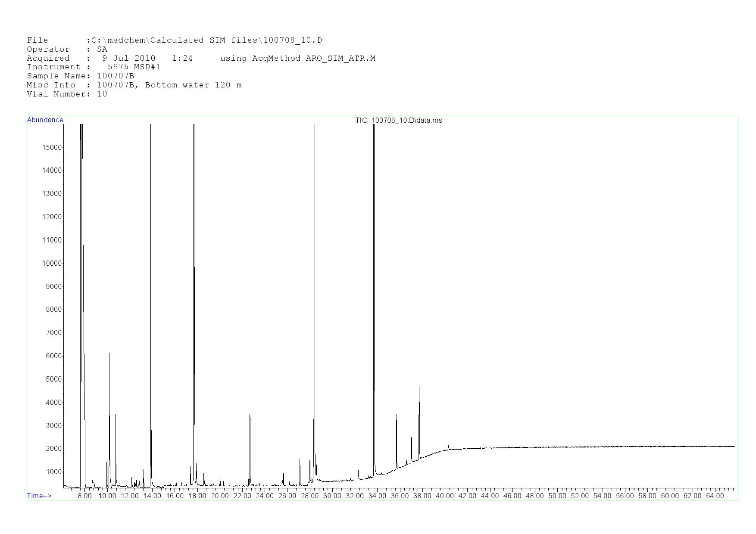Click the 10000 abundance tick label
This screenshot has height=534, width=756.
[52, 264]
